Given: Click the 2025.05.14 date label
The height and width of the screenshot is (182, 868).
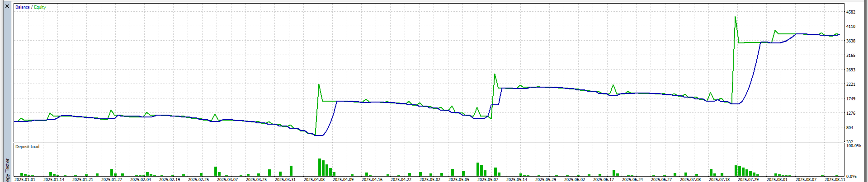Looking at the screenshot, I should (517, 180).
